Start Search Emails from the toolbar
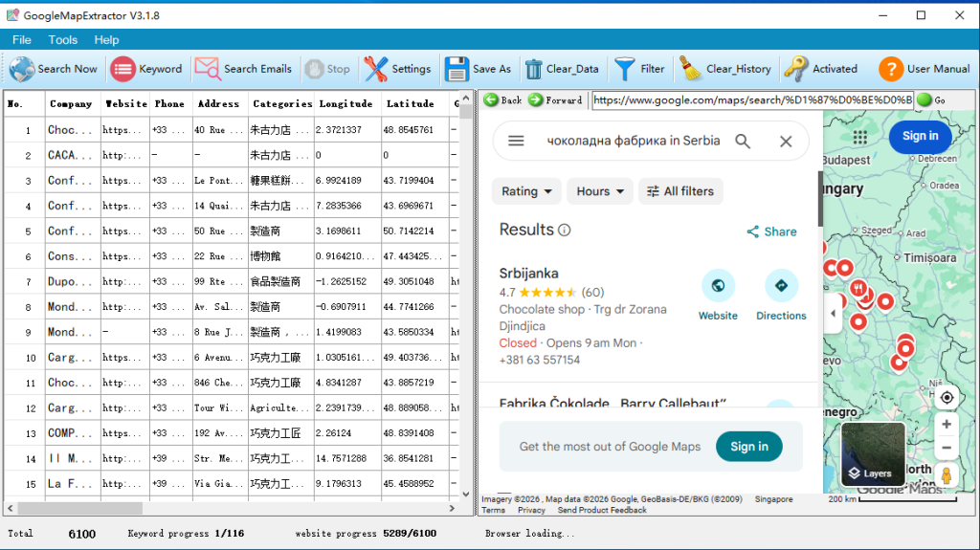980x550 pixels. click(208, 69)
